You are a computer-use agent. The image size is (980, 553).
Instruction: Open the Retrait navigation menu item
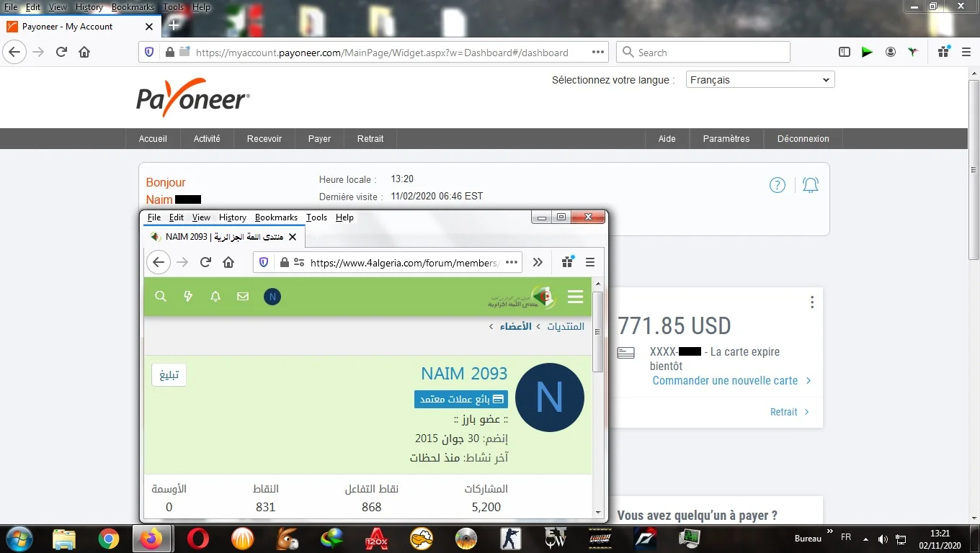click(x=370, y=139)
